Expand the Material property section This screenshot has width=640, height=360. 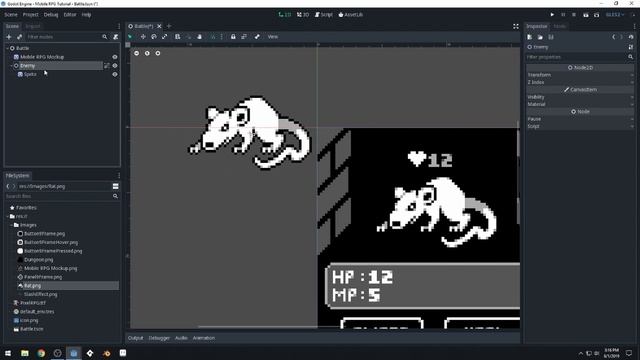pyautogui.click(x=580, y=104)
